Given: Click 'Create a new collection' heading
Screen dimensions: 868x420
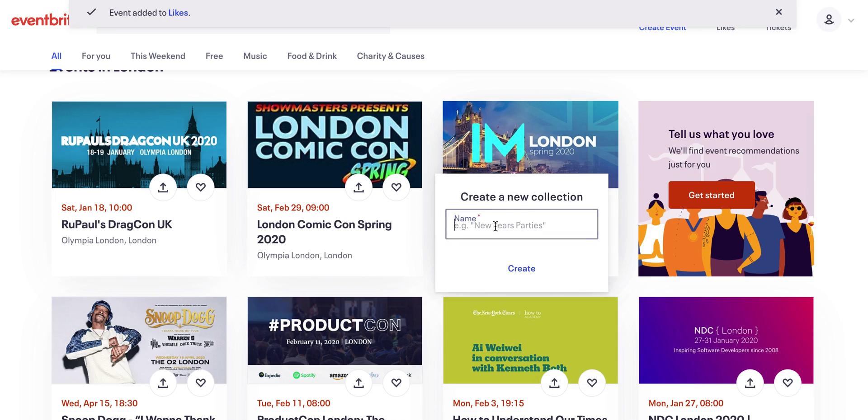Looking at the screenshot, I should click(x=522, y=197).
